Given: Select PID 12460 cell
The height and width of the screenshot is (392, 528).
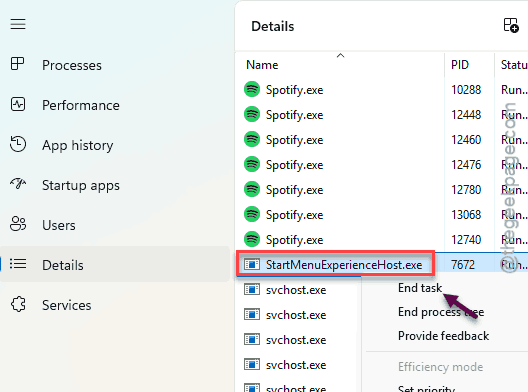Looking at the screenshot, I should point(466,140).
